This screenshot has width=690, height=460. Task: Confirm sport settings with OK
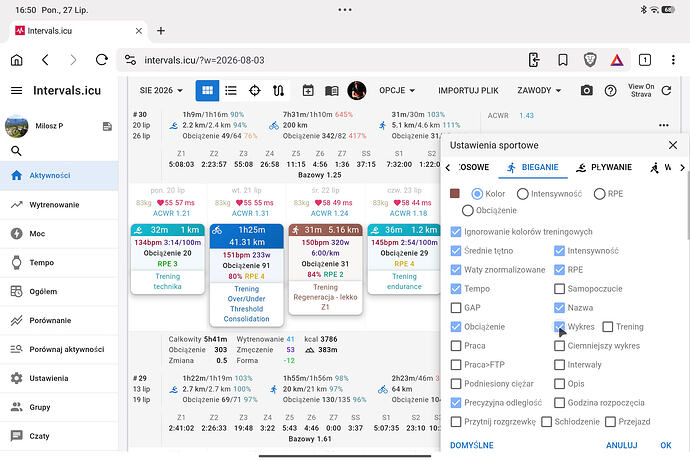click(666, 445)
